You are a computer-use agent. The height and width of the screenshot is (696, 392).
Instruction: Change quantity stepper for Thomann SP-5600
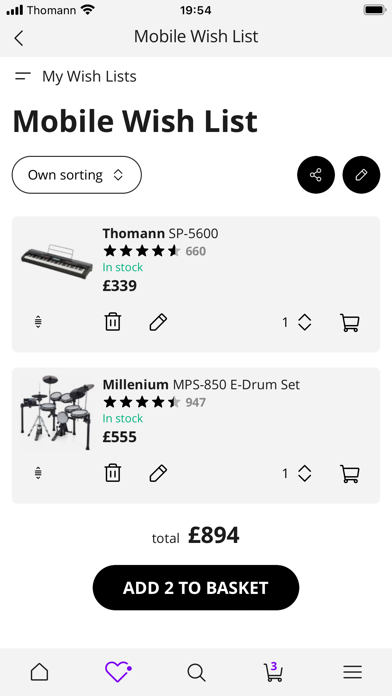click(x=304, y=322)
